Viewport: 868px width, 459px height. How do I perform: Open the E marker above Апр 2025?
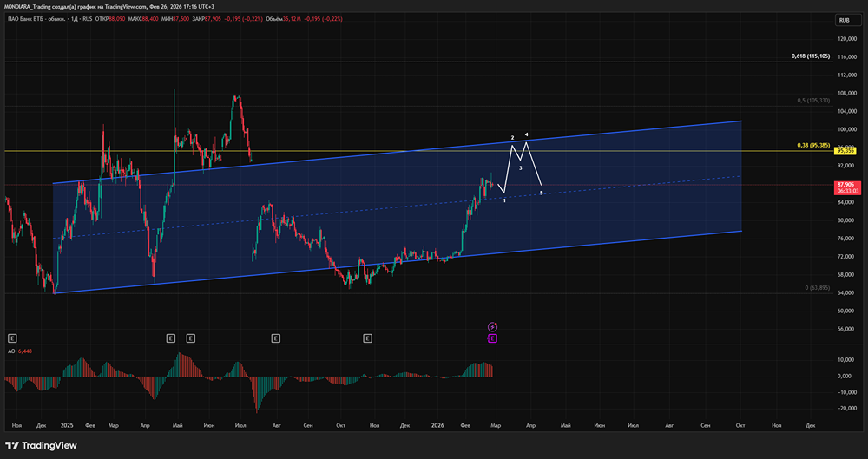click(x=170, y=337)
